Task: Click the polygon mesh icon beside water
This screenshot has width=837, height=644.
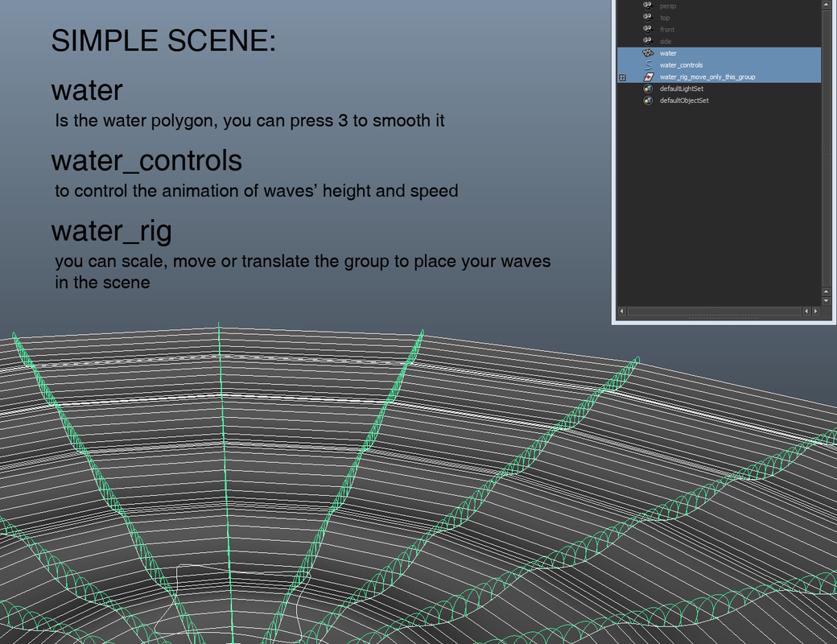Action: point(647,53)
